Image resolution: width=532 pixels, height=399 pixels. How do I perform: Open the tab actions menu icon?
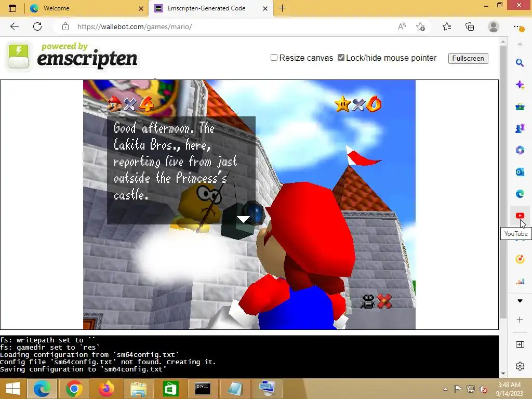pyautogui.click(x=12, y=8)
